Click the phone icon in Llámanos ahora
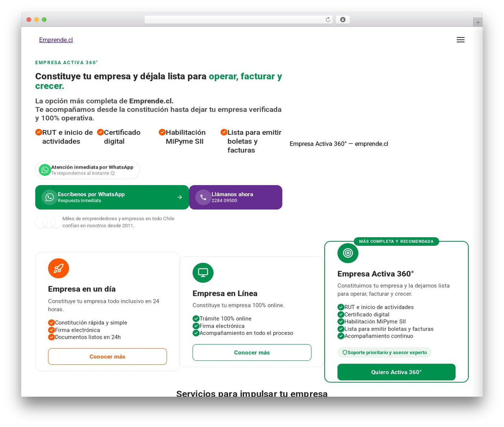This screenshot has width=504, height=427. point(203,197)
